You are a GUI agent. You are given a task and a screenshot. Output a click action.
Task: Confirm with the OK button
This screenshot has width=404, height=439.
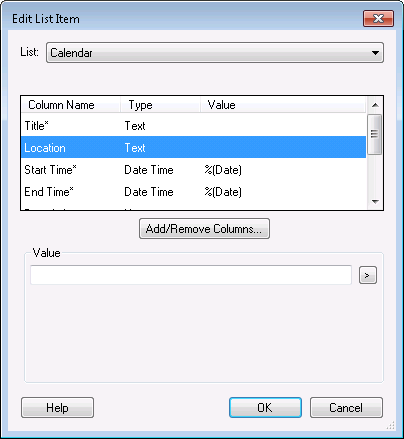[265, 407]
